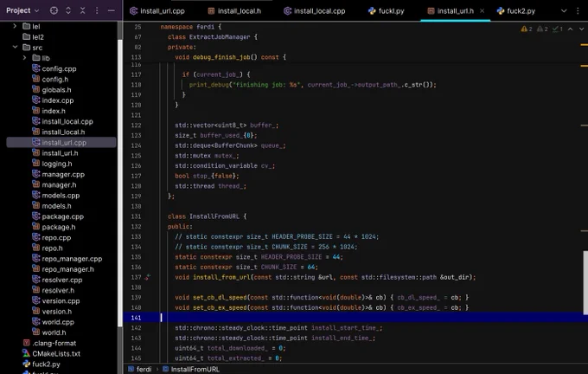Close the install_url.h tab
Image resolution: width=588 pixels, height=374 pixels.
pos(483,11)
